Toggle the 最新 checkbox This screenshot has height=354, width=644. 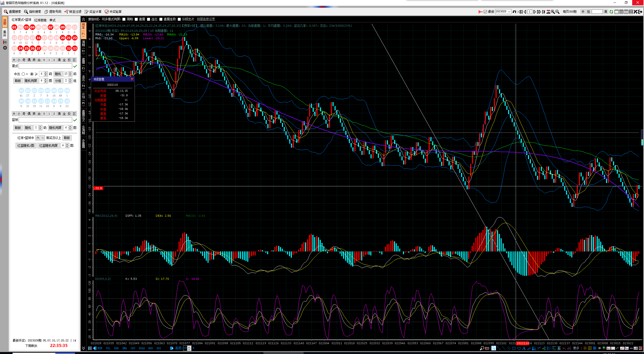point(485,12)
